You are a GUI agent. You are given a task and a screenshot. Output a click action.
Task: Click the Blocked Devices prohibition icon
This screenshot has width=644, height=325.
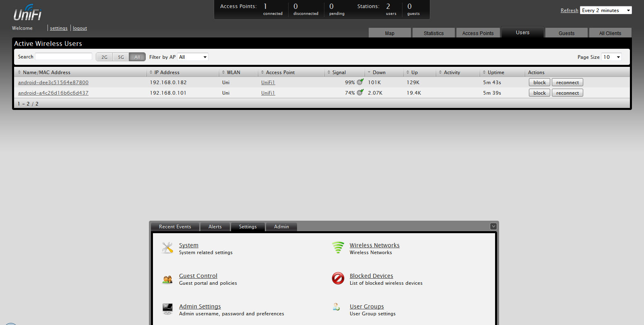338,278
